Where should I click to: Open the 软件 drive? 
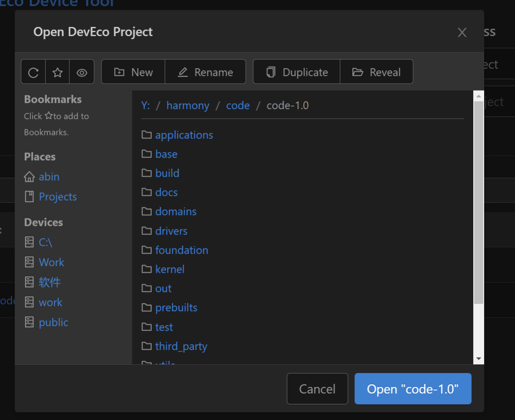[x=50, y=282]
